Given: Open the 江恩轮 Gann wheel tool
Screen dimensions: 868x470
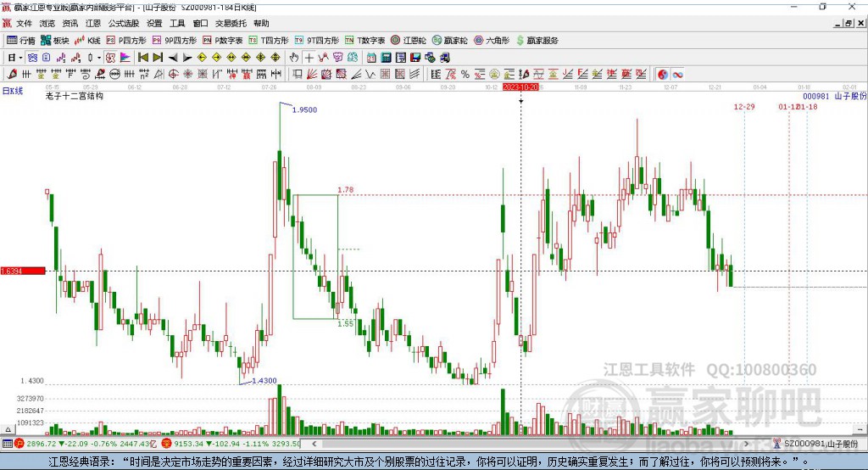Looking at the screenshot, I should pyautogui.click(x=409, y=41).
